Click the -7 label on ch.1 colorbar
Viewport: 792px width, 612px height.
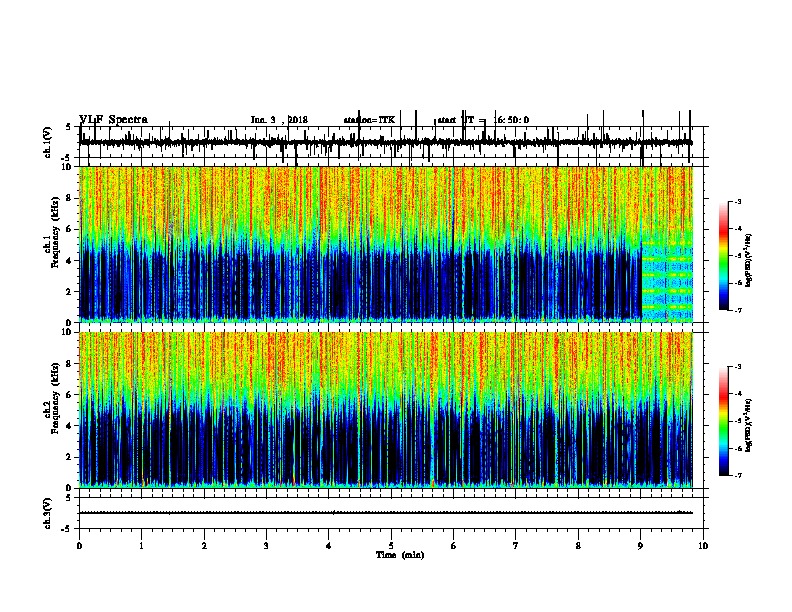737,310
